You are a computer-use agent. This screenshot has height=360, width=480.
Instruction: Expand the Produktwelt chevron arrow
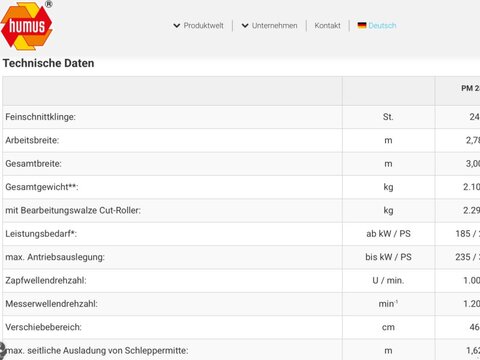pyautogui.click(x=177, y=26)
